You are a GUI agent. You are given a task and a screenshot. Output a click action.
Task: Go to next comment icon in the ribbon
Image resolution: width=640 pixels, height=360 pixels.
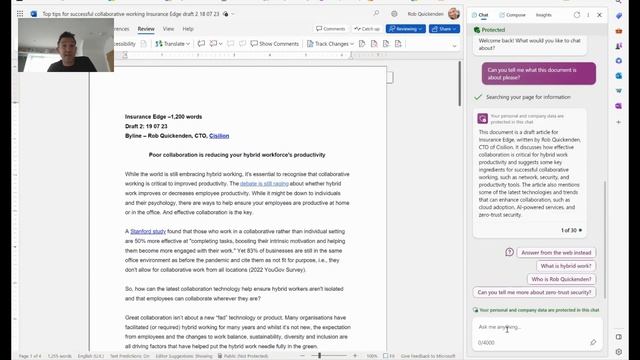pyautogui.click(x=242, y=44)
